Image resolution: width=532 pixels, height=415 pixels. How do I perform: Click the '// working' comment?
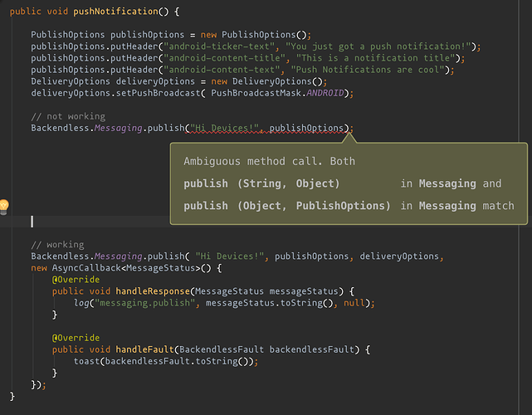57,245
